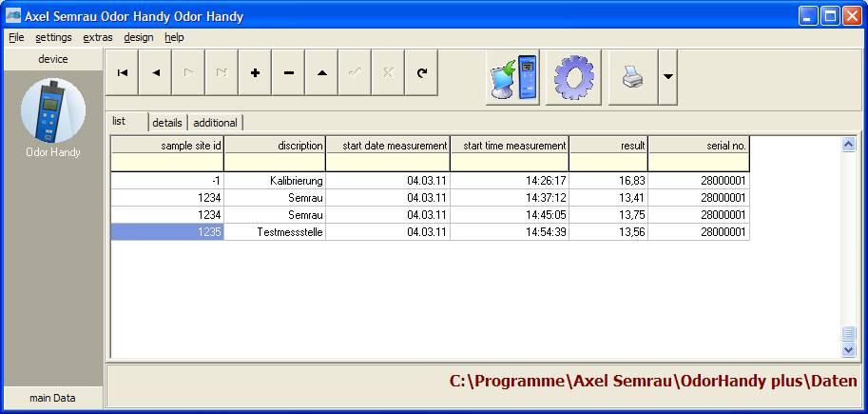Open the settings menu
The image size is (868, 414).
53,38
